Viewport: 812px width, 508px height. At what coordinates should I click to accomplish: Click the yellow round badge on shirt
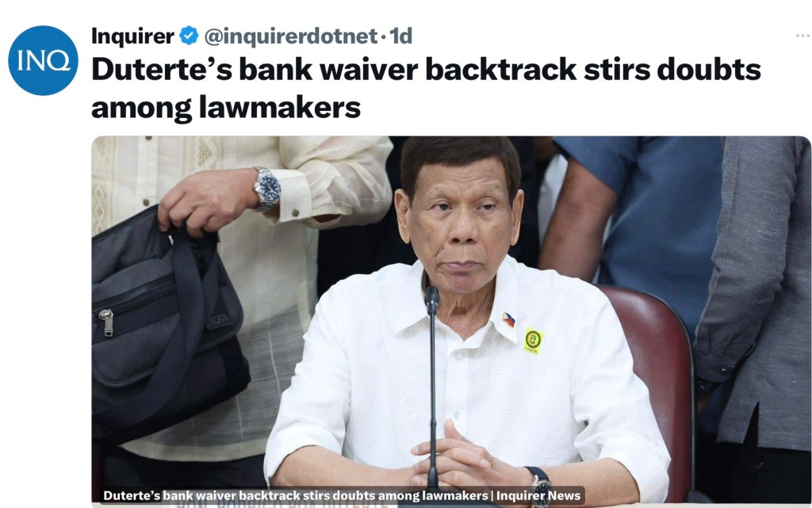tap(534, 341)
